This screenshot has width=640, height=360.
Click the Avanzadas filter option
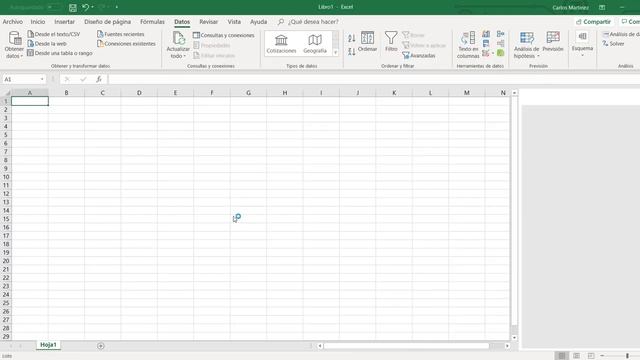[x=419, y=55]
